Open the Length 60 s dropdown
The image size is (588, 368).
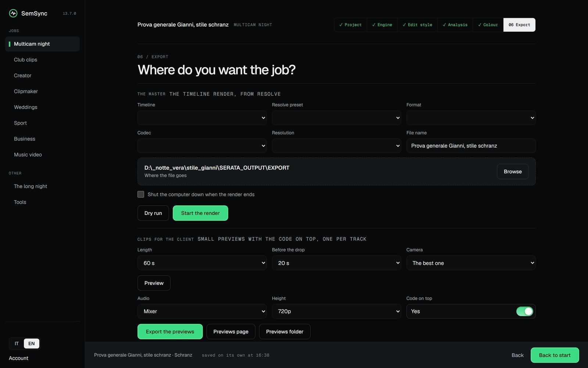coord(202,263)
